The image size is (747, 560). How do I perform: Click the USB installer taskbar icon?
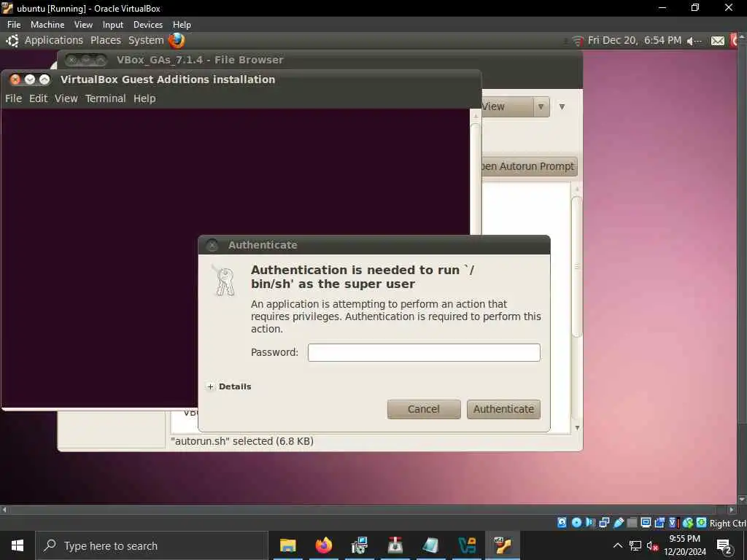[x=395, y=545]
